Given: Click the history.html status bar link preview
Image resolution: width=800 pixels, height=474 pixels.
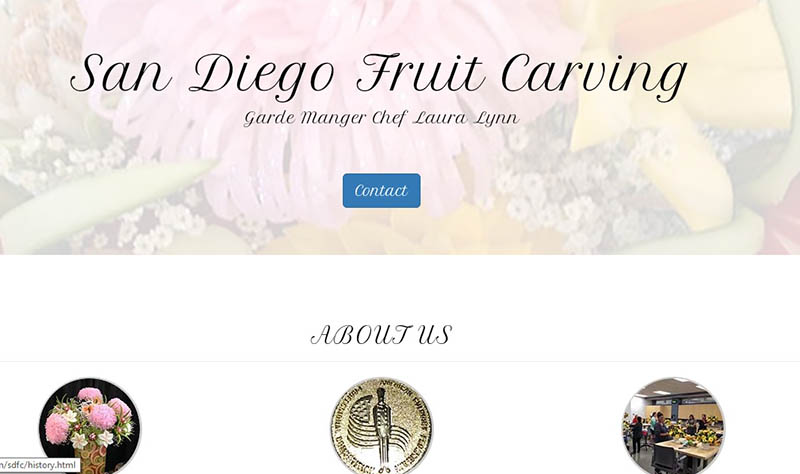Looking at the screenshot, I should 40,465.
